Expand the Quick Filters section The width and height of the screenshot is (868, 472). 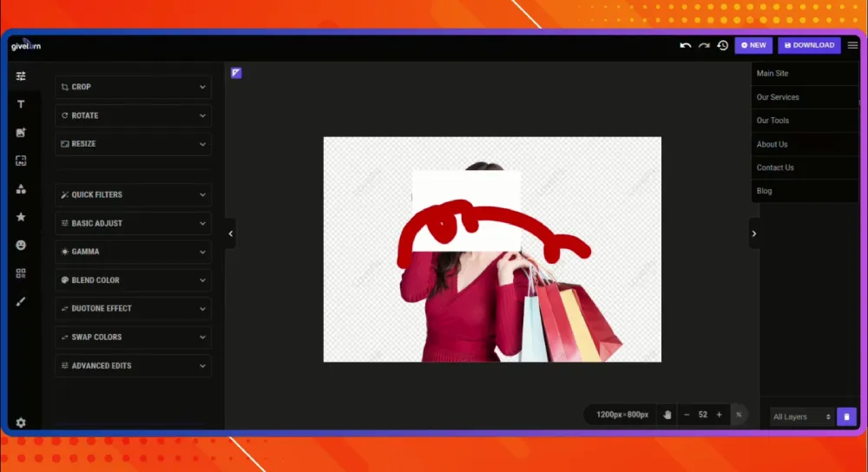[133, 194]
